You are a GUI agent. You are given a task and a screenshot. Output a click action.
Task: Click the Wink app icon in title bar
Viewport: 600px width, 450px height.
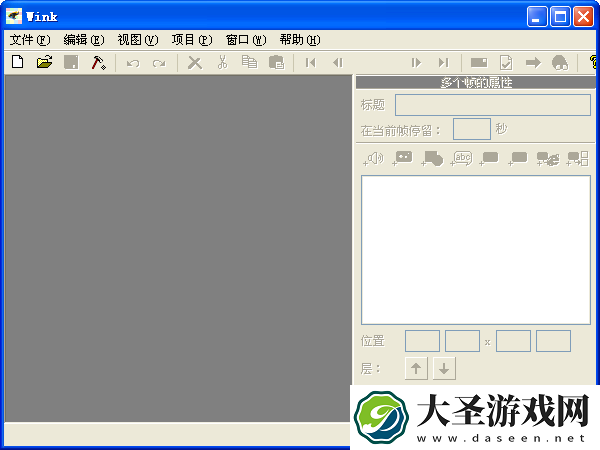click(14, 16)
